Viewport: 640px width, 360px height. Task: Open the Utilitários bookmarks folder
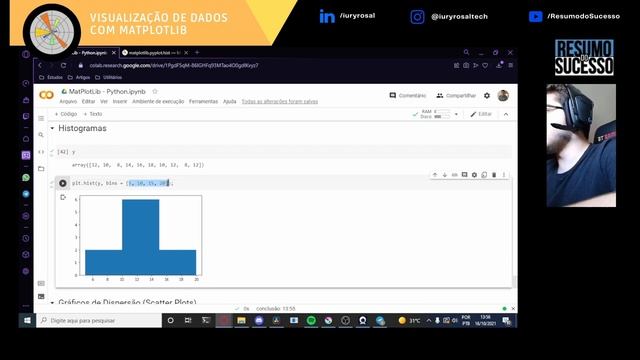tap(109, 77)
